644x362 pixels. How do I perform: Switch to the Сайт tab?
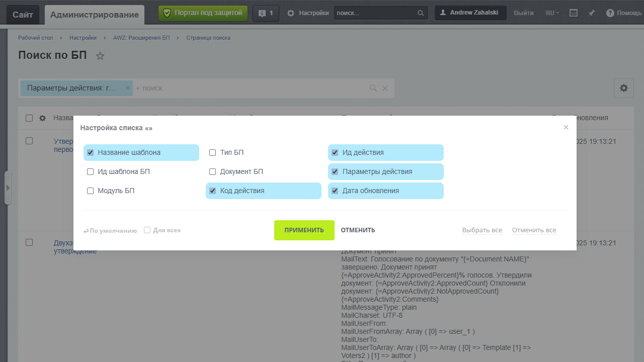pyautogui.click(x=23, y=15)
